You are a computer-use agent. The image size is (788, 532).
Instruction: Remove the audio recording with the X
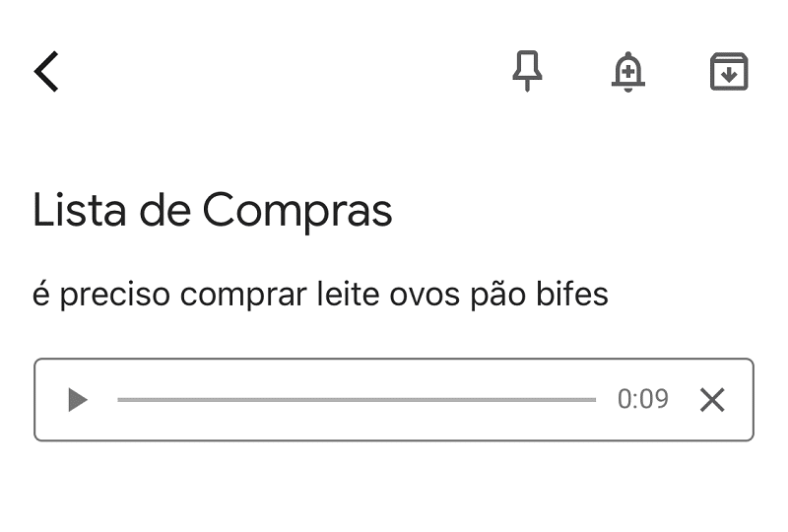712,400
